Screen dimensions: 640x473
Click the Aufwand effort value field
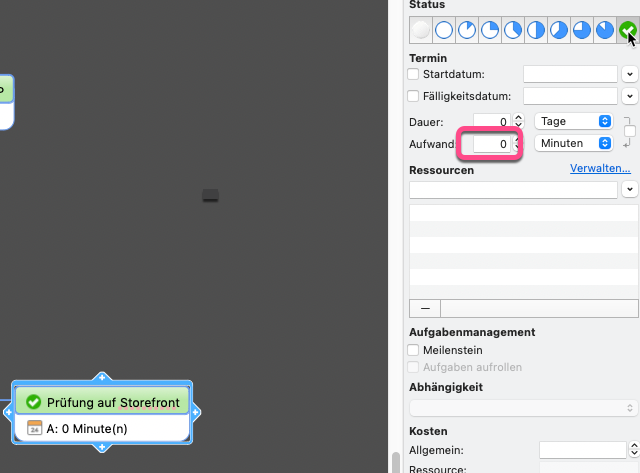(492, 144)
